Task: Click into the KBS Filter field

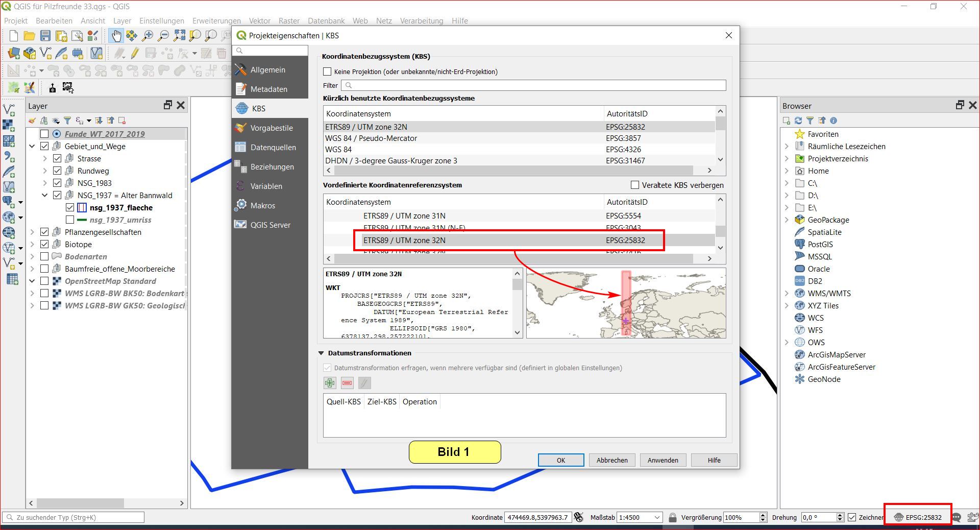Action: coord(533,85)
